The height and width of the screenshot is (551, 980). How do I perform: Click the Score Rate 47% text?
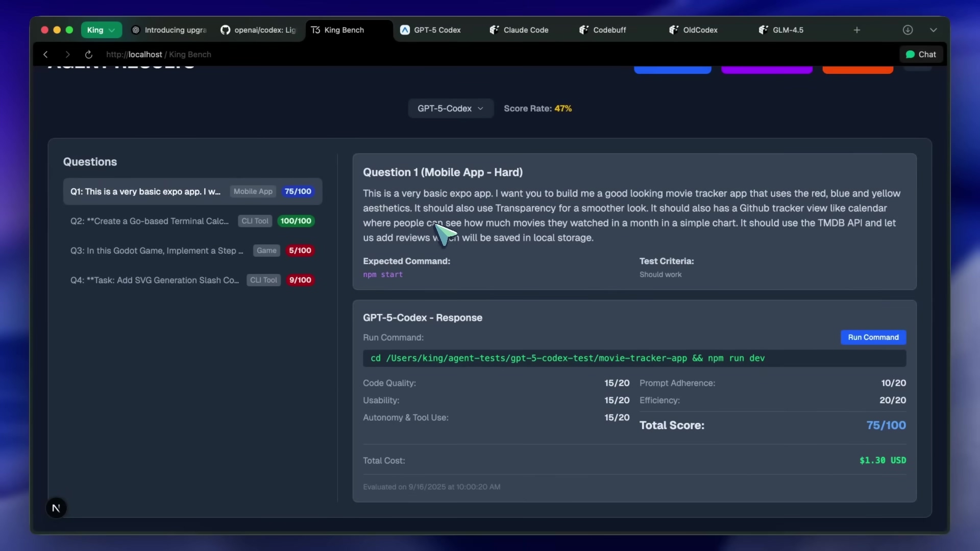537,109
